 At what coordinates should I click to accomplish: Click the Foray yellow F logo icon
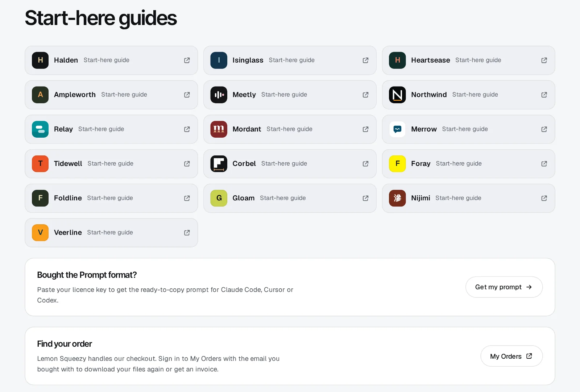point(397,163)
